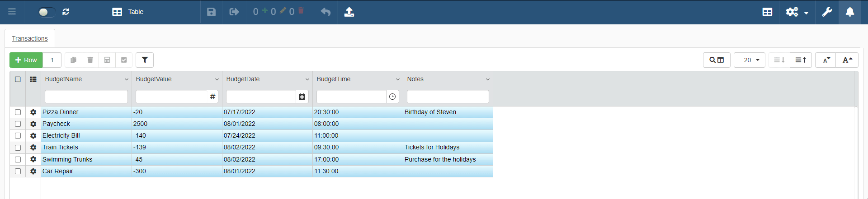Open the settings gears dropdown
Viewport: 868px width, 199px height.
click(797, 12)
